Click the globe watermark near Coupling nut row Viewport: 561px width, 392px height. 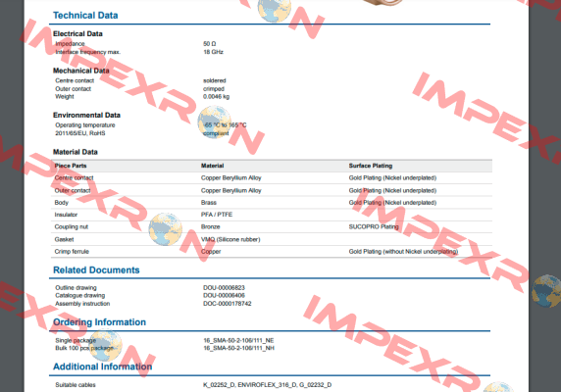click(x=166, y=229)
